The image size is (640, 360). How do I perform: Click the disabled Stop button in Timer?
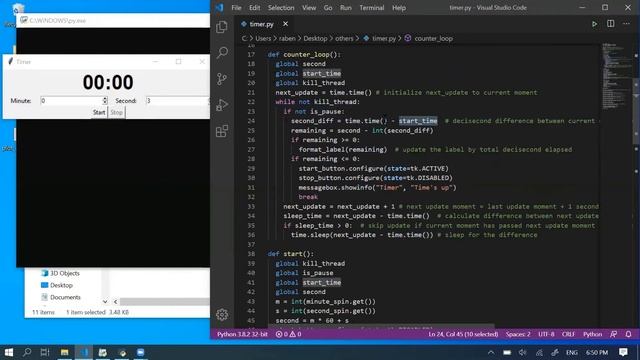coord(116,112)
